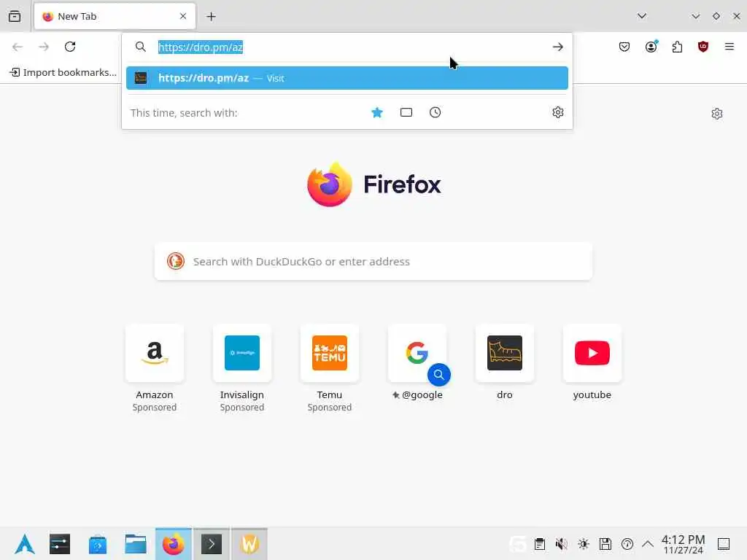Image resolution: width=747 pixels, height=560 pixels.
Task: Go forward one page
Action: pos(44,47)
